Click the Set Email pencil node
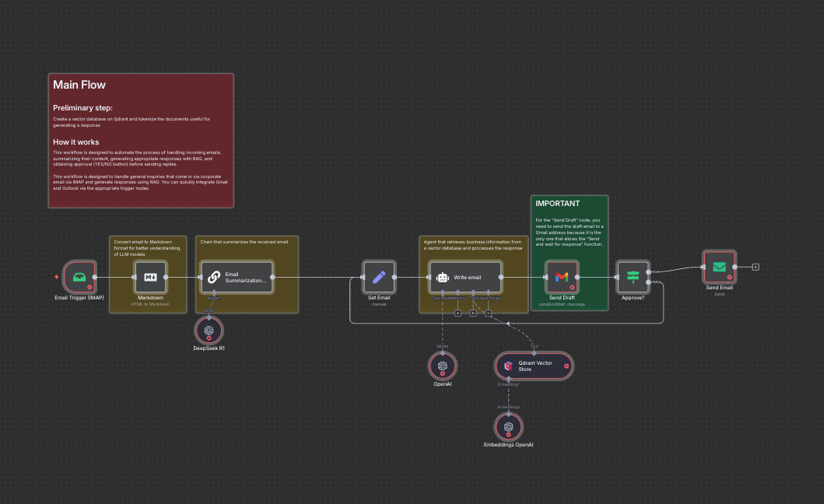Viewport: 824px width, 504px height. (379, 277)
